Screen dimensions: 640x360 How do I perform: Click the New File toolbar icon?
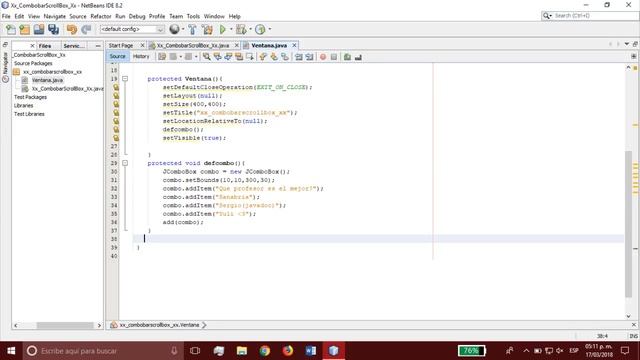coord(11,29)
